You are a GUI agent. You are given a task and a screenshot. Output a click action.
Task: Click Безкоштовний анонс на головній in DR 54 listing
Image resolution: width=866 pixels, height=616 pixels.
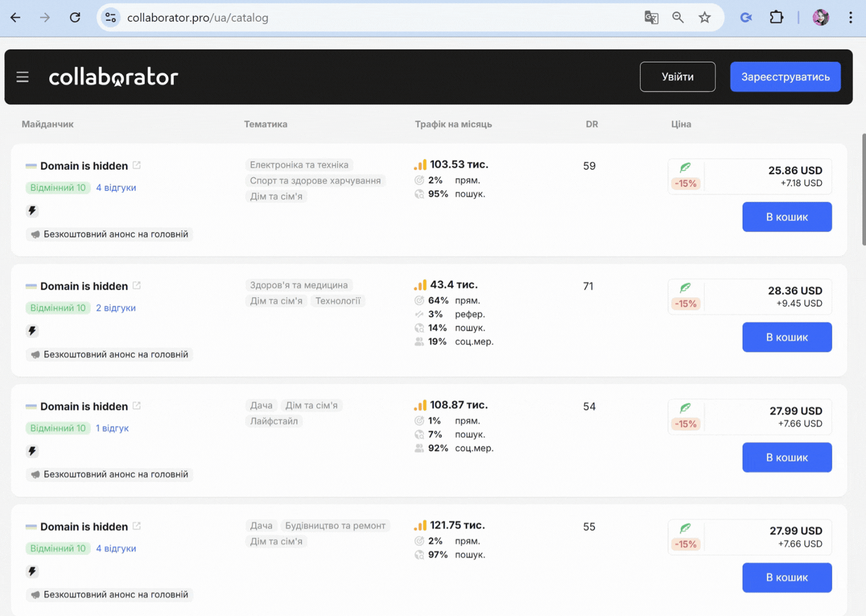click(109, 474)
